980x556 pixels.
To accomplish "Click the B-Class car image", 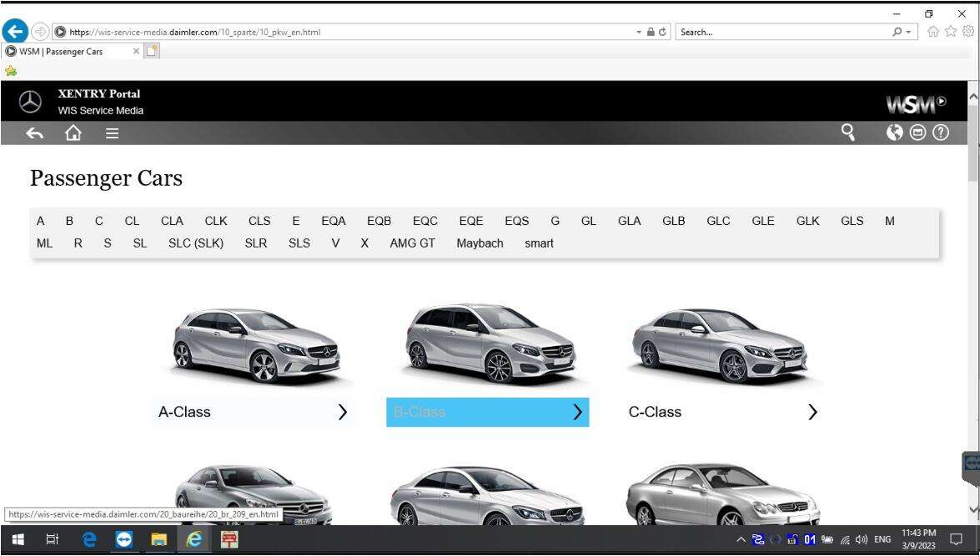I will tap(490, 343).
